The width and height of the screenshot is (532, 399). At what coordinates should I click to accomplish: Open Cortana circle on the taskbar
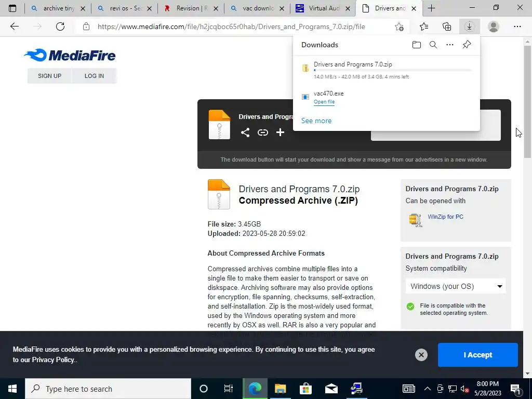pyautogui.click(x=204, y=389)
